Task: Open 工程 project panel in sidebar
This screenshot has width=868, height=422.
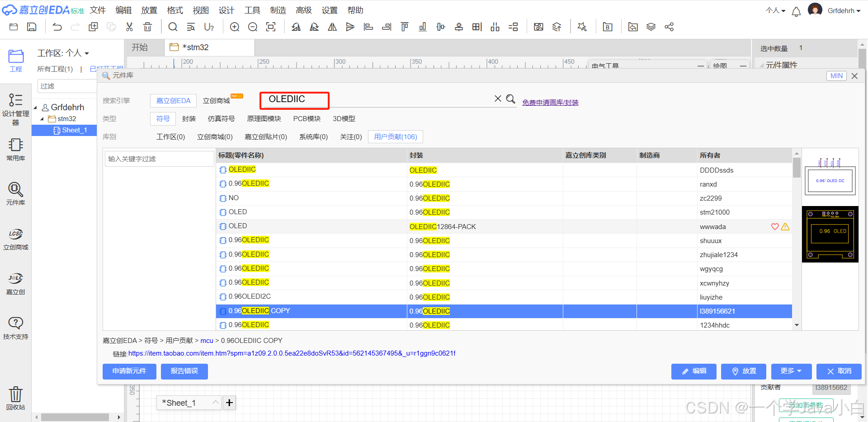Action: (16, 61)
